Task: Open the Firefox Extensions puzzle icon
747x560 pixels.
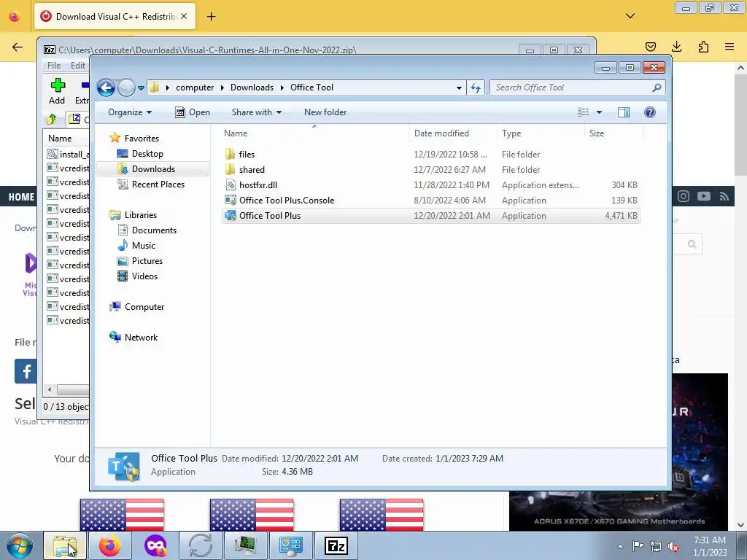Action: (703, 47)
